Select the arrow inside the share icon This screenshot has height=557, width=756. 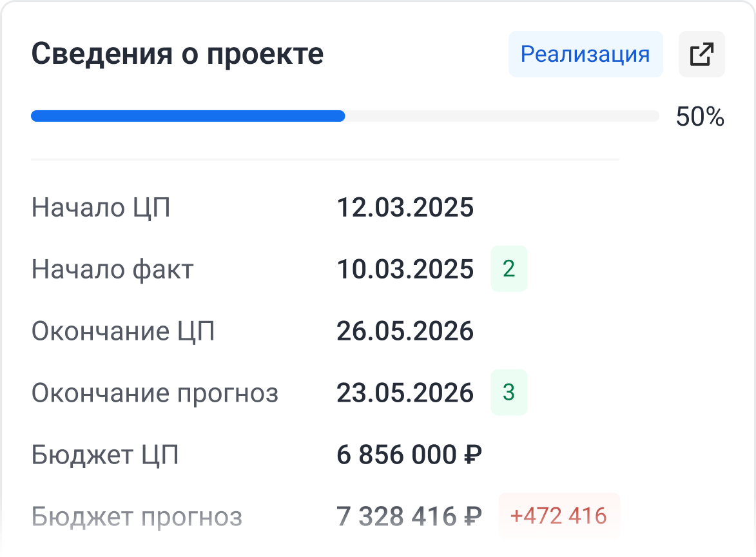click(705, 50)
